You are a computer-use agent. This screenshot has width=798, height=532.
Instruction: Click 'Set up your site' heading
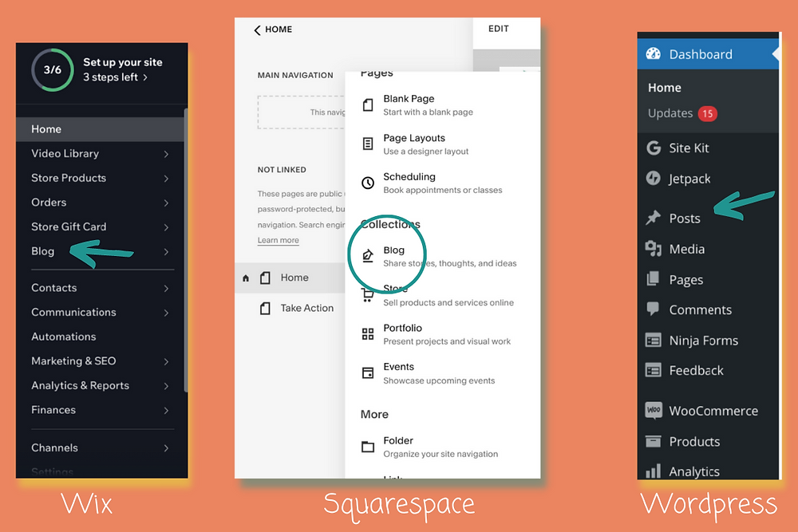pos(123,62)
